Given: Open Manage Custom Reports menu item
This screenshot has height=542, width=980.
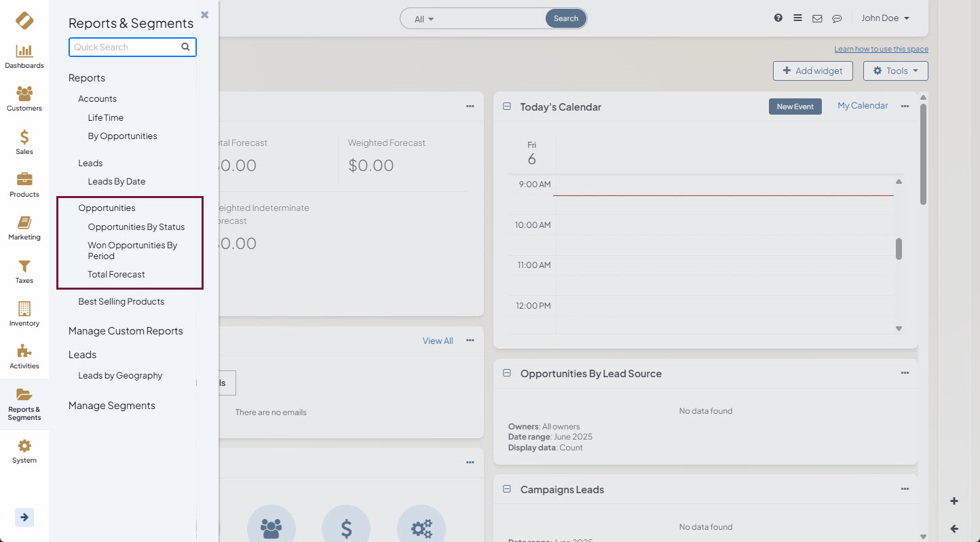Looking at the screenshot, I should click(126, 331).
